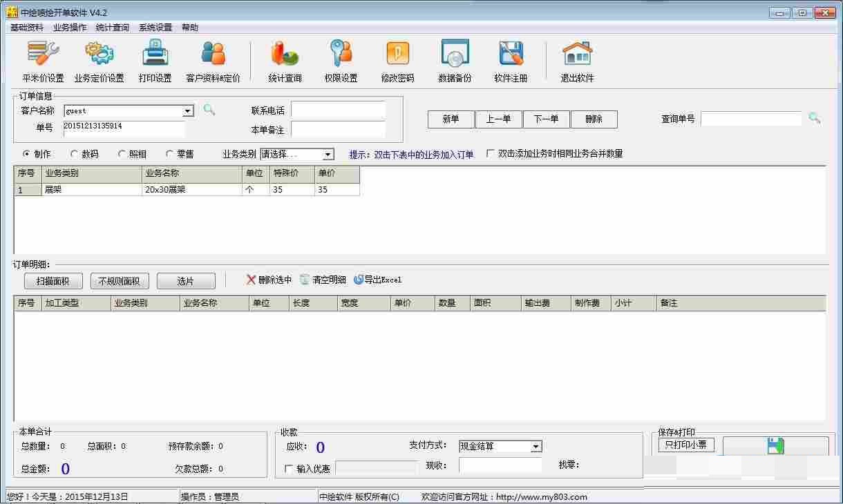This screenshot has height=504, width=843.
Task: Click the green save disk button
Action: click(x=775, y=446)
